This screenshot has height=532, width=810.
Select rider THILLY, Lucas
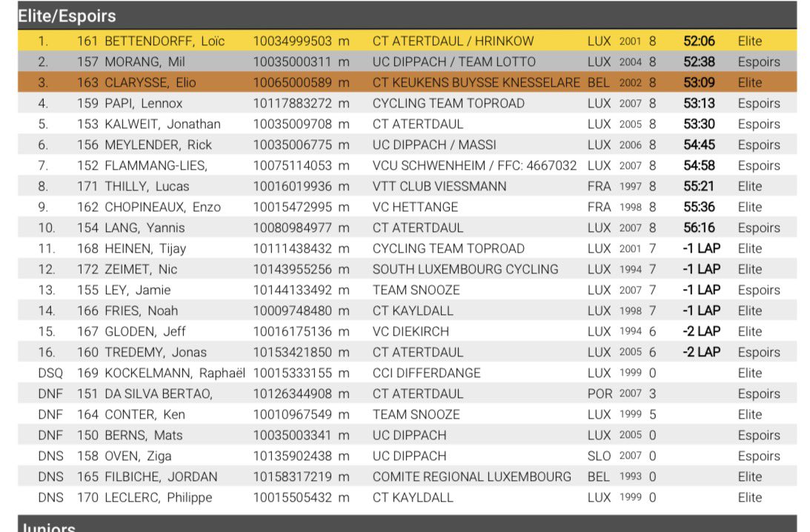[x=147, y=187]
